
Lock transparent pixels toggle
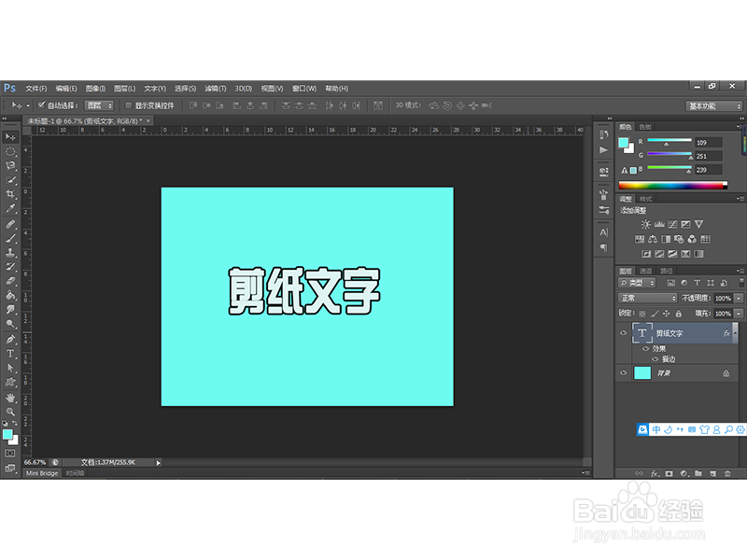(642, 314)
